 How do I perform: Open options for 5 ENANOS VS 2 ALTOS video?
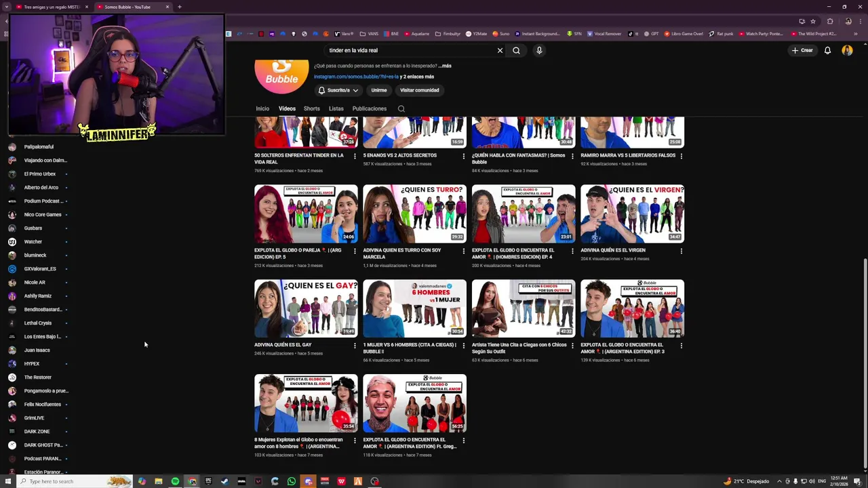coord(464,156)
